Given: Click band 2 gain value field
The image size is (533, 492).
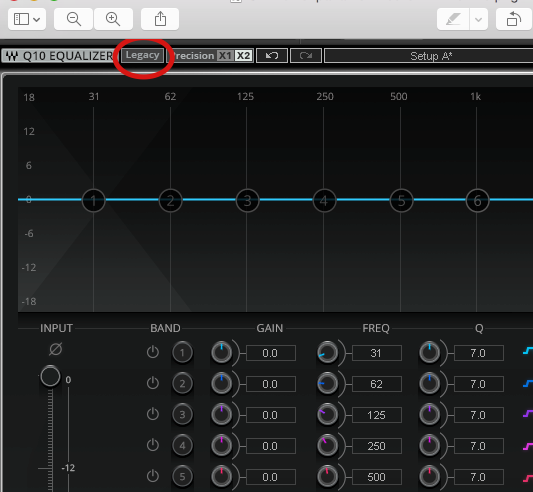Looking at the screenshot, I should tap(271, 384).
